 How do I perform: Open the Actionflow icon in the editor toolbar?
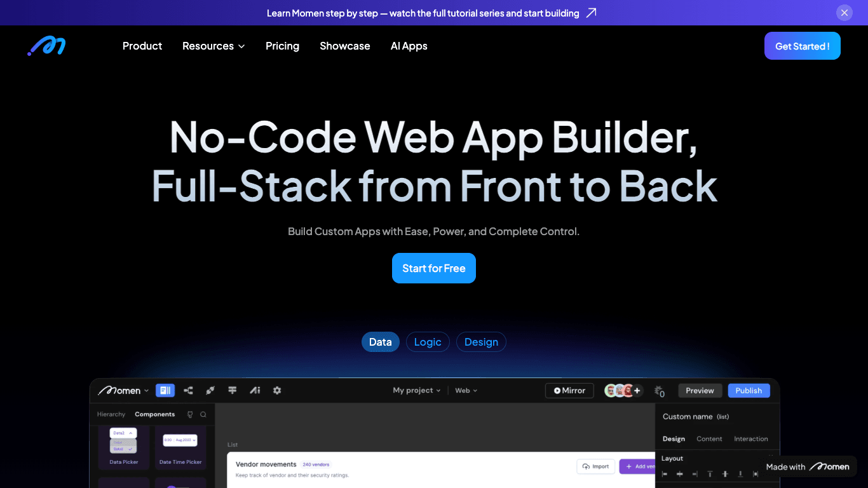coord(233,390)
